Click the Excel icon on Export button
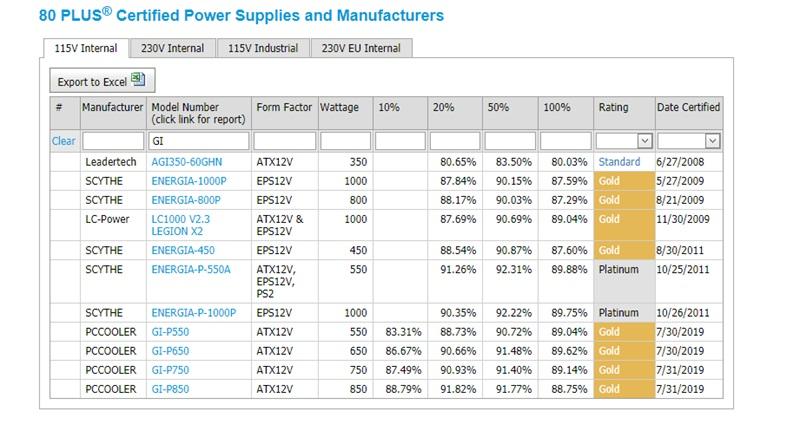800x431 pixels. 138,79
